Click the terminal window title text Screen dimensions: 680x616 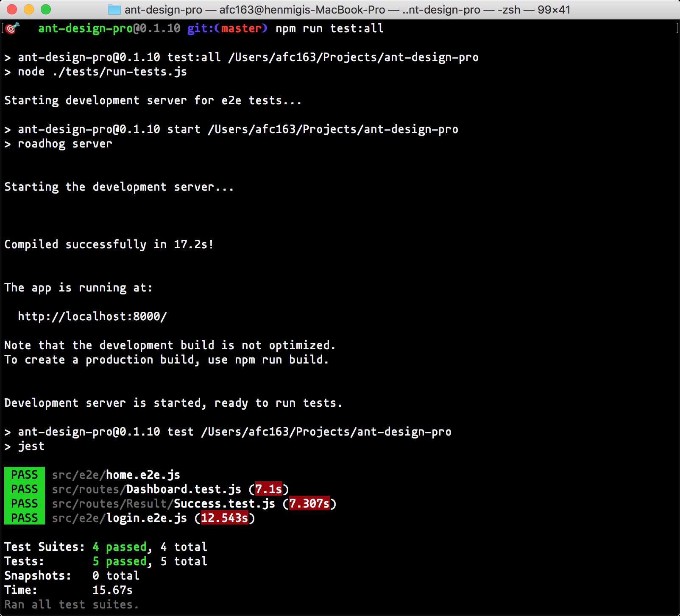(x=347, y=9)
